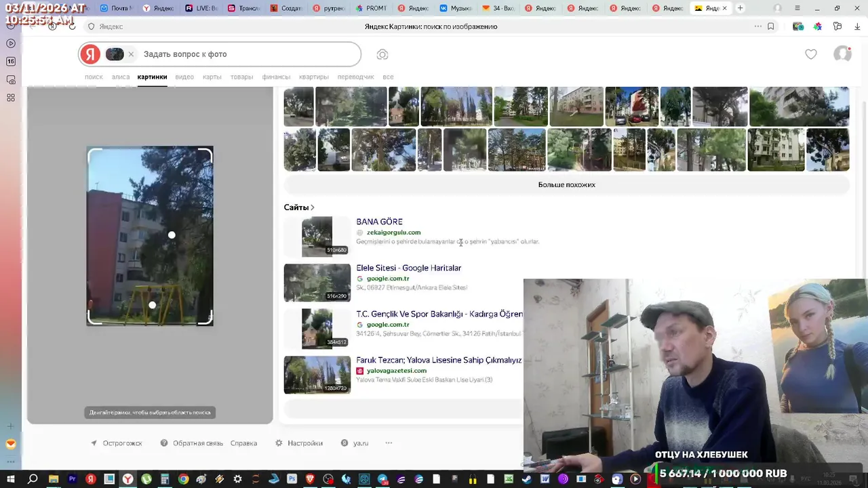Open Faruk Tezcan Yalova Lisesine link
Viewport: 868px width, 488px height.
point(439,360)
